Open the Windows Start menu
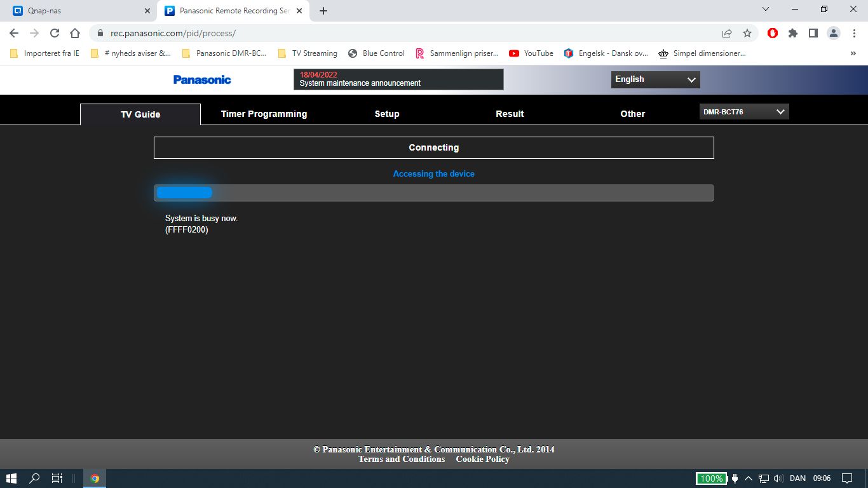Image resolution: width=868 pixels, height=488 pixels. click(x=11, y=478)
